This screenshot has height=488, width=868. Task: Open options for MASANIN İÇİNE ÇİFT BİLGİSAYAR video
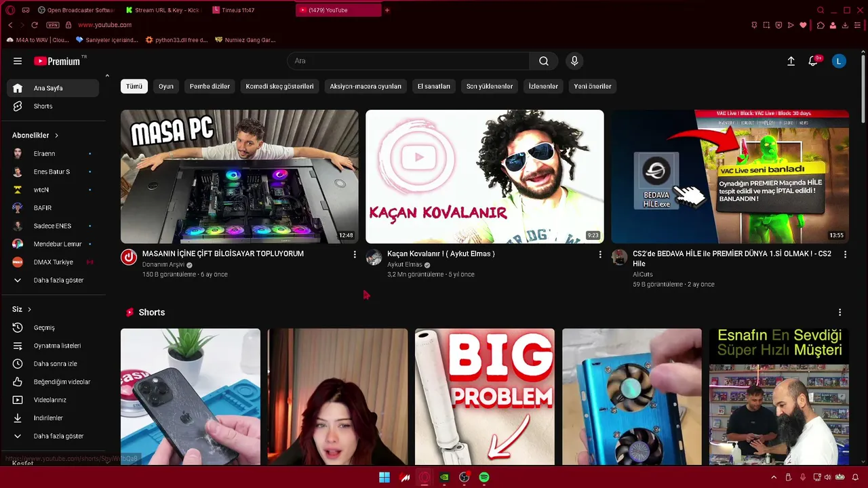[355, 254]
